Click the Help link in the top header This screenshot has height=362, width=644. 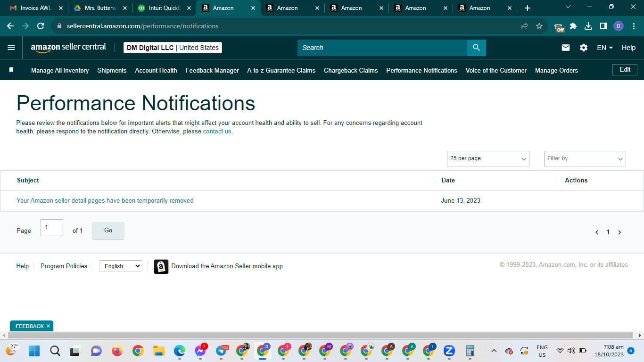(x=628, y=48)
